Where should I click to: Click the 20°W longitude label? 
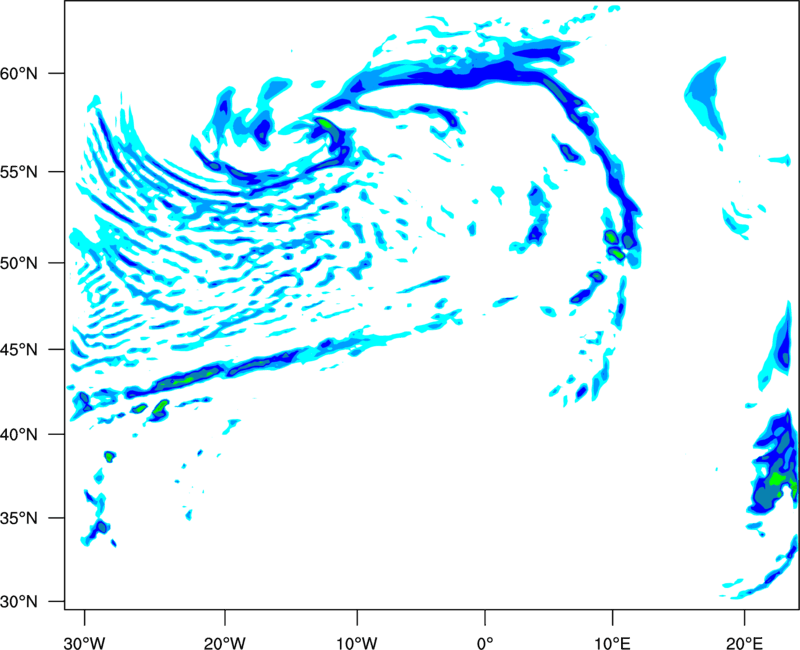point(225,643)
